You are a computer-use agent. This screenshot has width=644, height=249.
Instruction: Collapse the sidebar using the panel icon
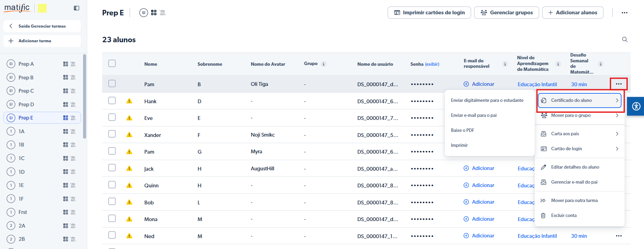point(77,8)
